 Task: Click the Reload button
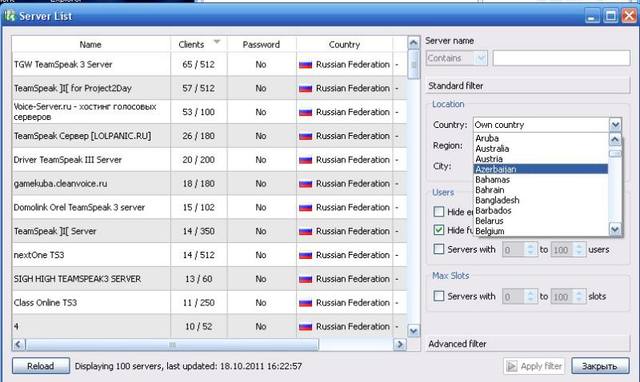[x=41, y=366]
